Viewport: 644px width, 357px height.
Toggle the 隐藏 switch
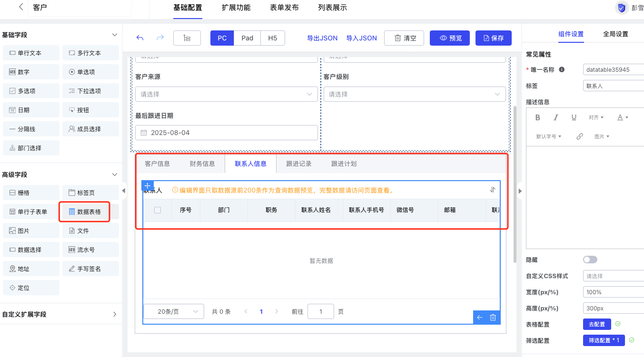pyautogui.click(x=590, y=260)
